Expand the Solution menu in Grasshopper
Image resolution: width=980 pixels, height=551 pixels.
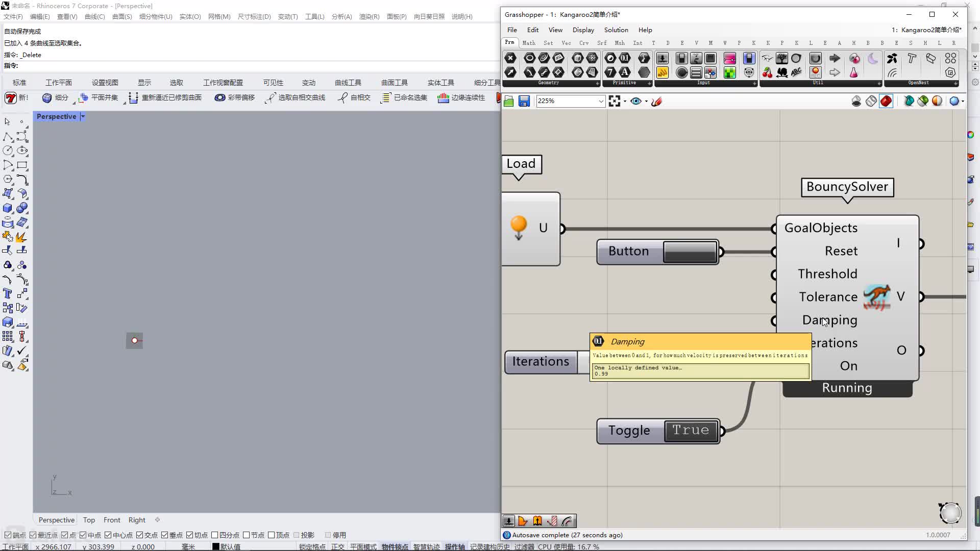pos(615,30)
